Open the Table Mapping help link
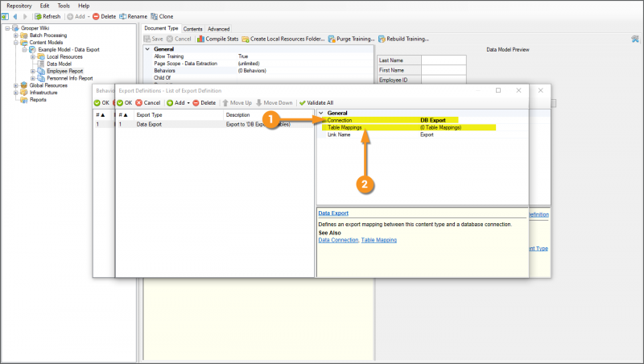This screenshot has width=644, height=364. [x=378, y=240]
